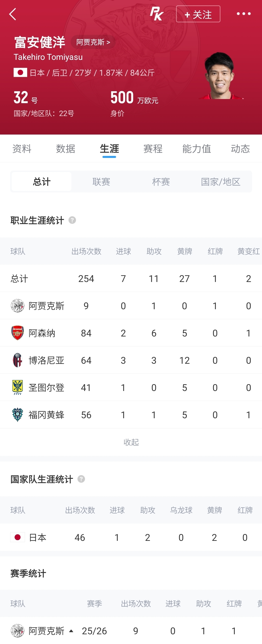Select the 杯赛 filter segment

(x=161, y=182)
